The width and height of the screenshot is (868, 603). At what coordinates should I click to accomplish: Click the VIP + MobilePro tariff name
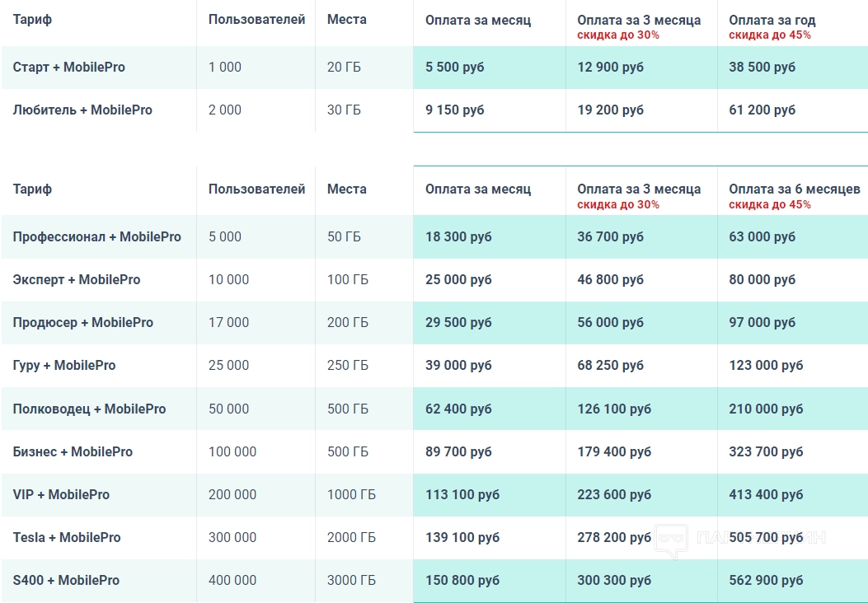[x=61, y=495]
